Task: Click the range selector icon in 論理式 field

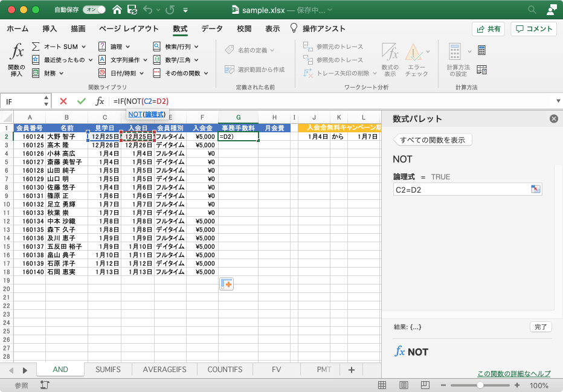Action: click(535, 189)
